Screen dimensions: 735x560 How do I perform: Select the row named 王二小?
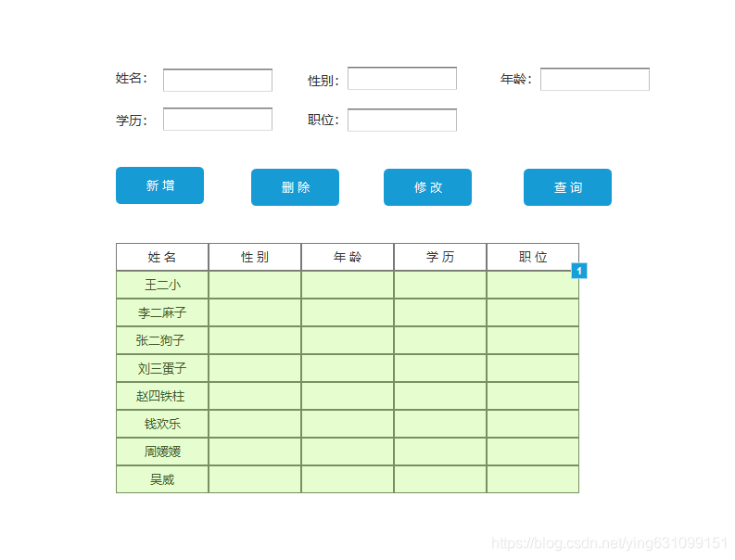pyautogui.click(x=348, y=285)
